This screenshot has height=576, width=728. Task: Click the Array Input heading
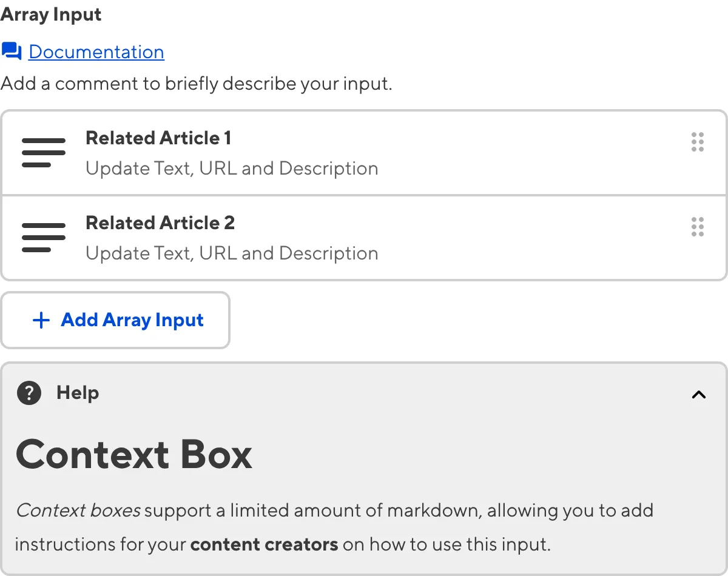pos(50,14)
